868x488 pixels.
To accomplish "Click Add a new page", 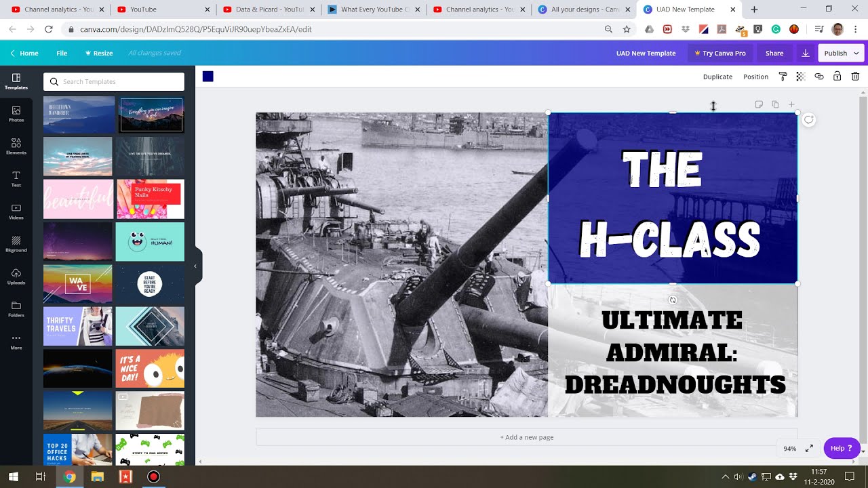I will pyautogui.click(x=527, y=437).
